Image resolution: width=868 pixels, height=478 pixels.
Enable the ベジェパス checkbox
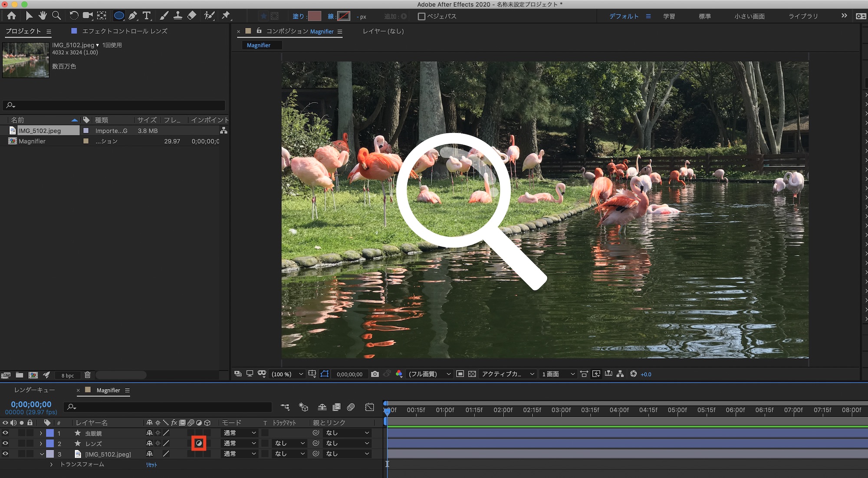[421, 16]
